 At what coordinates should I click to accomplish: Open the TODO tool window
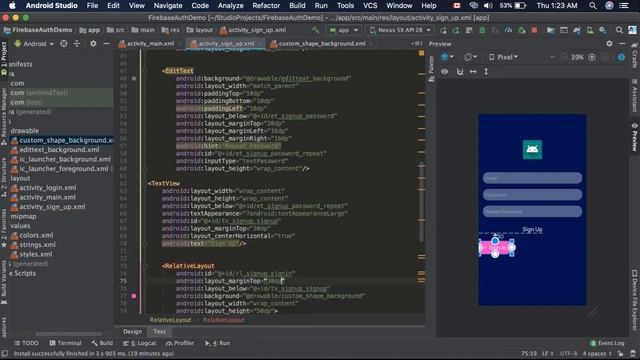26,343
